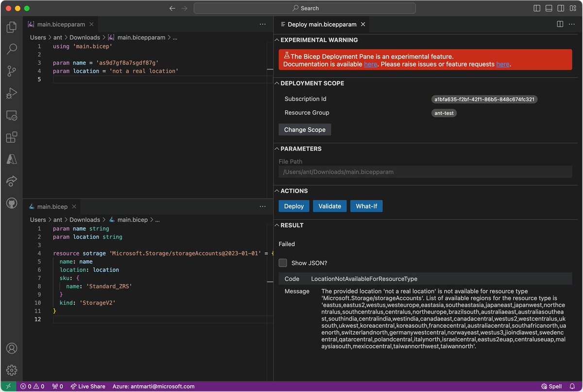Click the Search command center box
This screenshot has height=392, width=583.
pos(305,8)
